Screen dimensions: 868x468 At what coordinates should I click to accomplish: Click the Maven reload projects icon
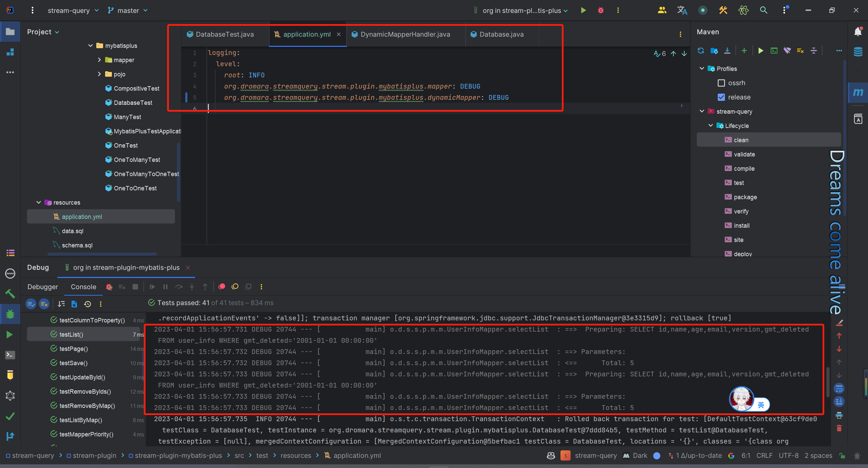click(x=701, y=51)
